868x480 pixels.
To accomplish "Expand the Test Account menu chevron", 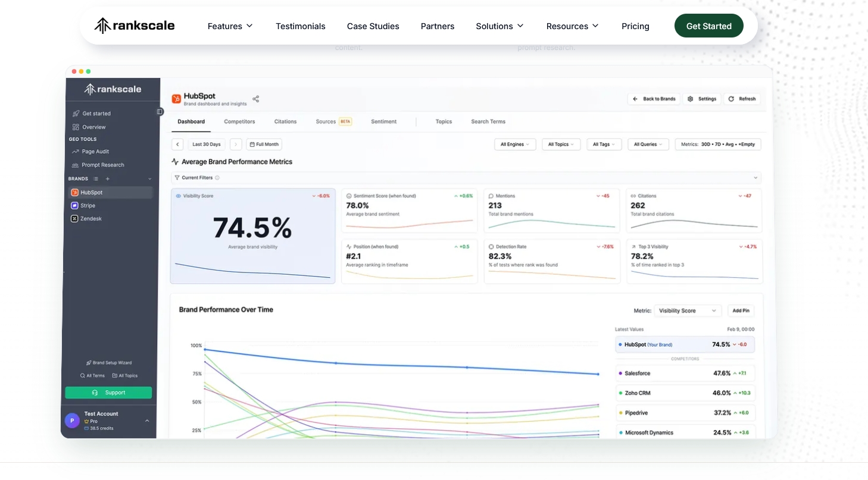I will click(147, 421).
